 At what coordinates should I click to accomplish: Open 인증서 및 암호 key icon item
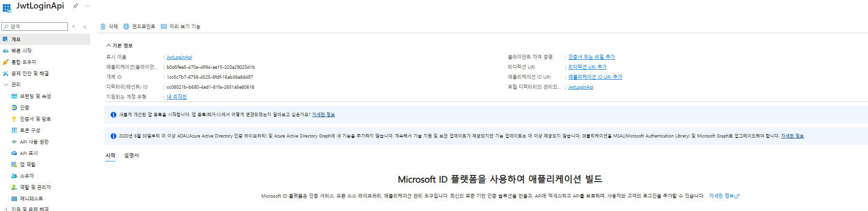(14, 119)
